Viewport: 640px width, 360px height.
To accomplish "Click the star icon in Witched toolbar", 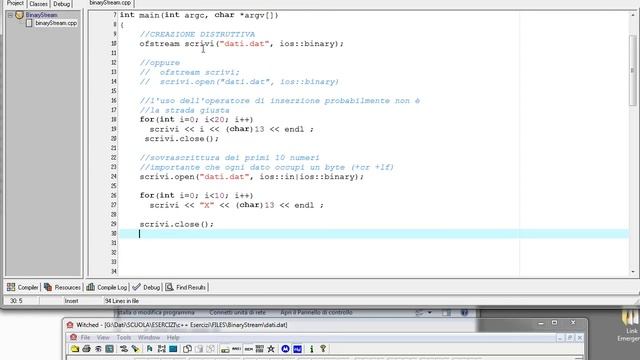I will point(271,349).
